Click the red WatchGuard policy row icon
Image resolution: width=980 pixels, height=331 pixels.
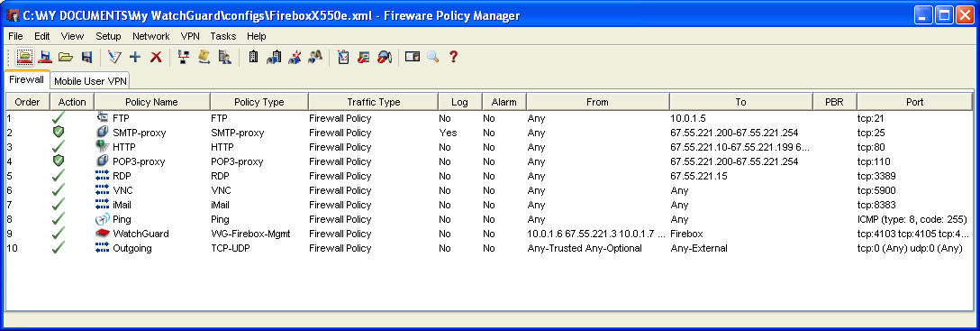point(103,234)
